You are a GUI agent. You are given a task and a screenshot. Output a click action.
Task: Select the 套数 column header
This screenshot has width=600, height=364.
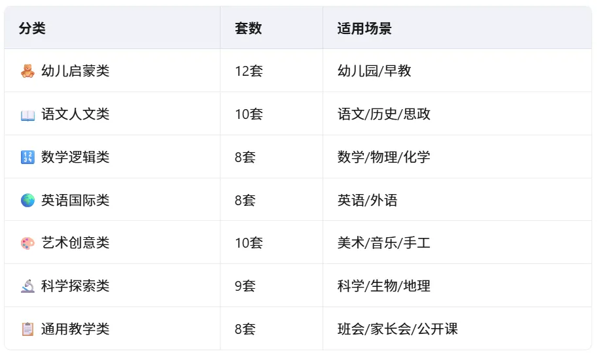249,28
